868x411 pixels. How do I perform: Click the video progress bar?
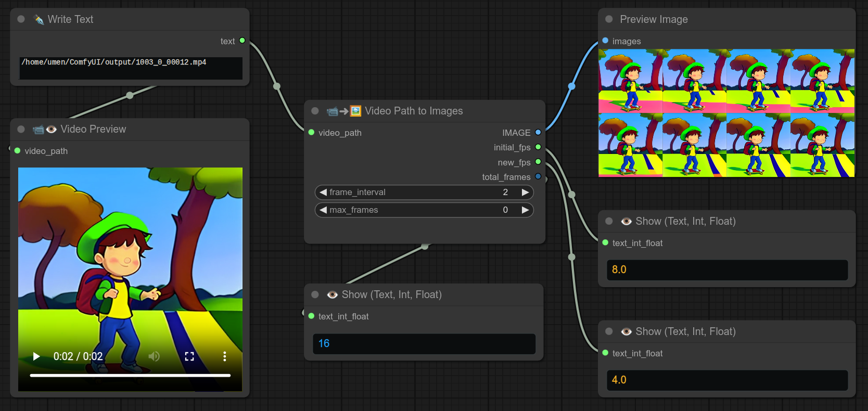[130, 375]
